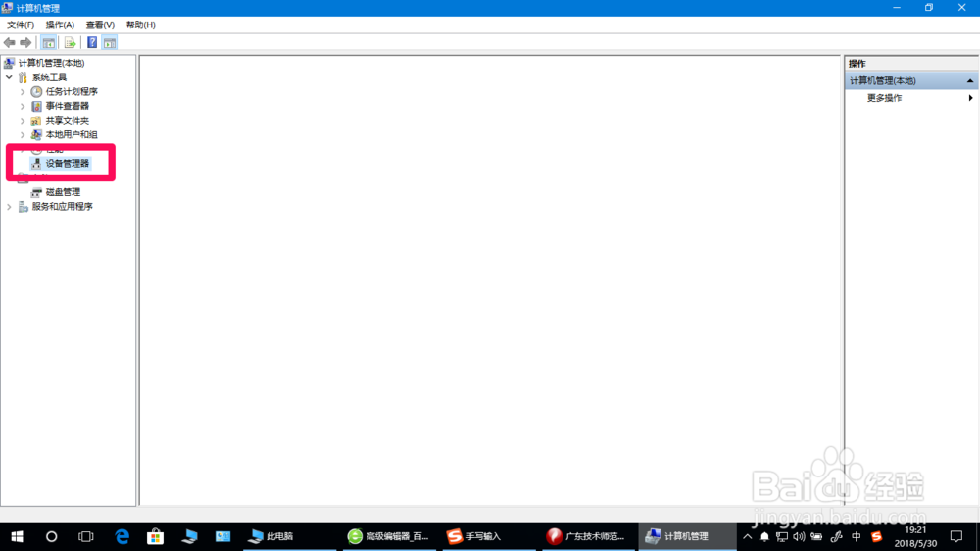Expand the 共享文件夹 node arrow
Image resolution: width=980 pixels, height=551 pixels.
click(x=23, y=120)
